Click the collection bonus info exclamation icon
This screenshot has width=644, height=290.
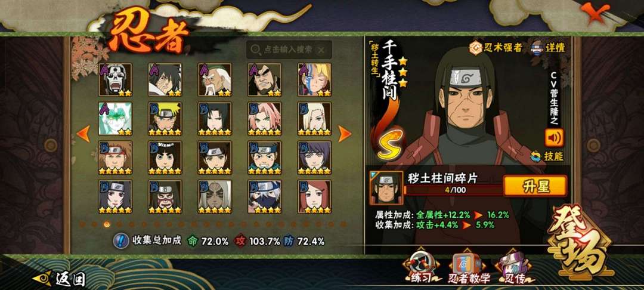[119, 240]
